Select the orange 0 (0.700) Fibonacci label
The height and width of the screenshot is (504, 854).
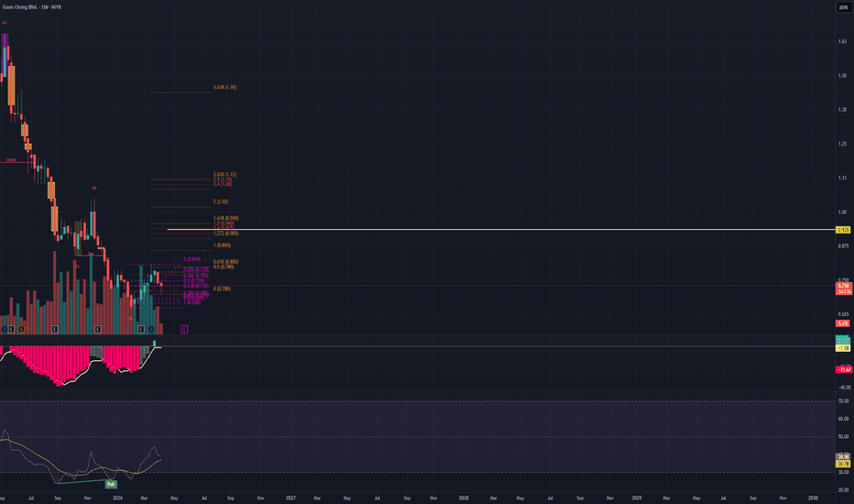coord(223,289)
